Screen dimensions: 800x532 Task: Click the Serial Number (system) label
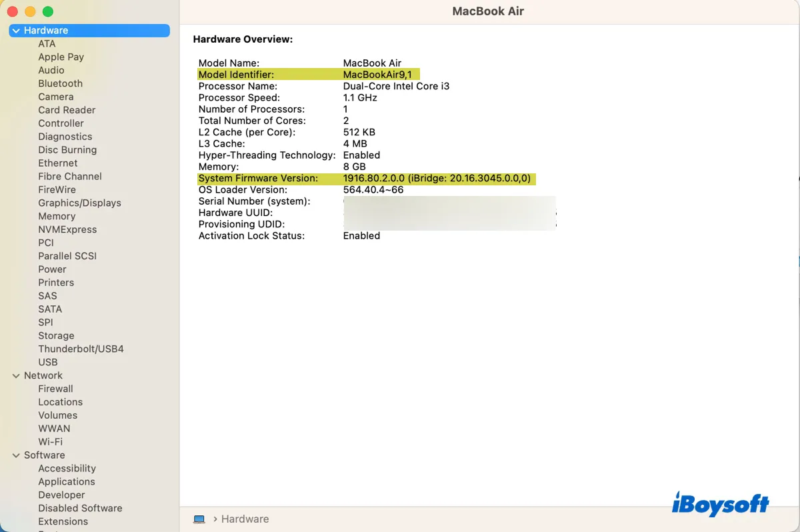(254, 201)
